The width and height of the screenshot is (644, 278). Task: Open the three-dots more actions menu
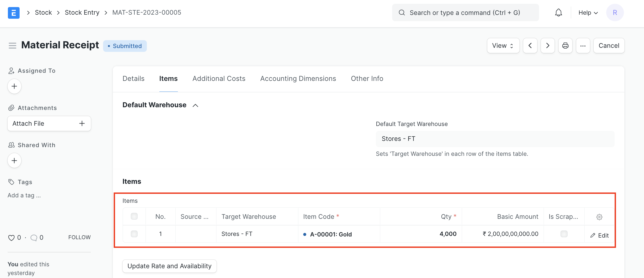pyautogui.click(x=583, y=46)
